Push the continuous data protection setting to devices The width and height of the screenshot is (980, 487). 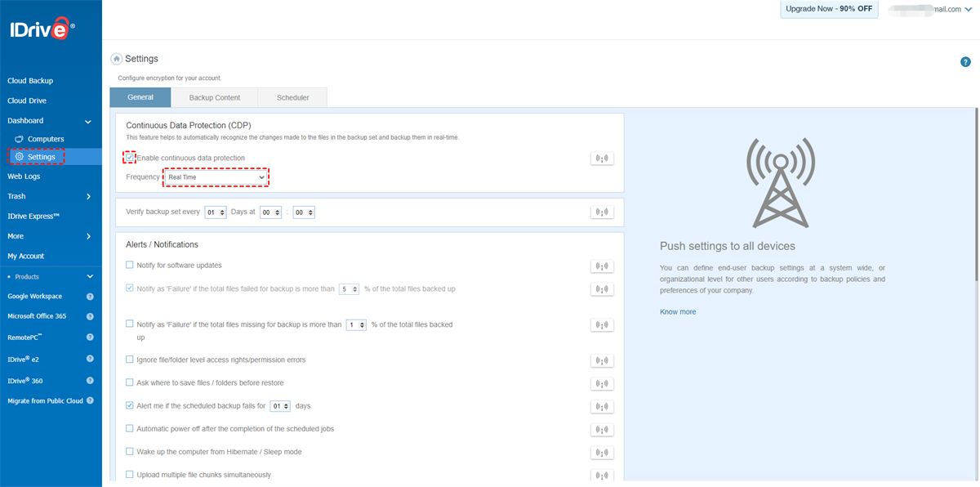tap(602, 159)
